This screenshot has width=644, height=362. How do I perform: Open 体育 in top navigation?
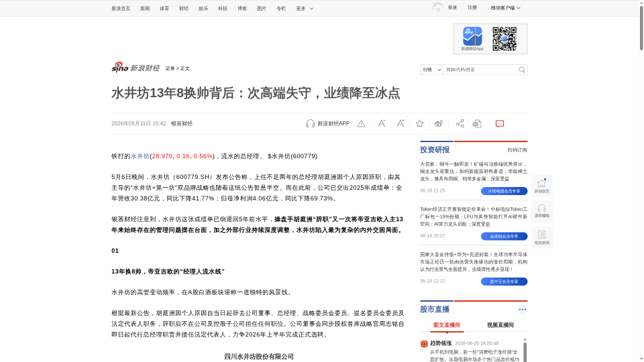point(164,9)
